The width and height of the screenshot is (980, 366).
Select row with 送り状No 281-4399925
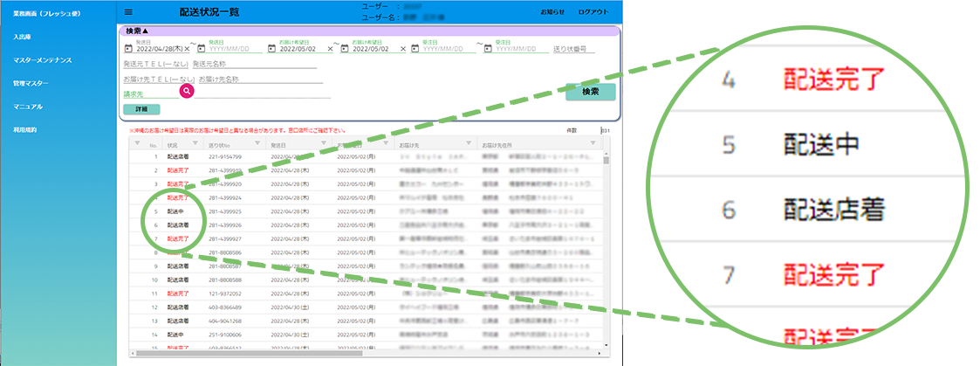[x=367, y=211]
